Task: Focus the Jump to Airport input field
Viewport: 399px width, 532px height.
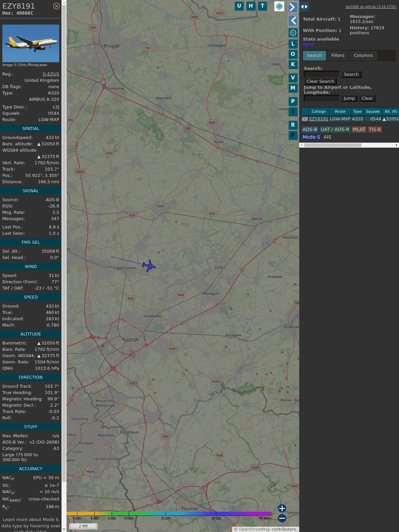Action: tap(322, 98)
